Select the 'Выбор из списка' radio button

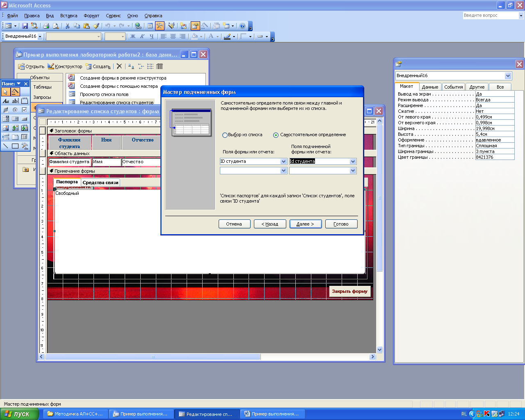click(225, 135)
